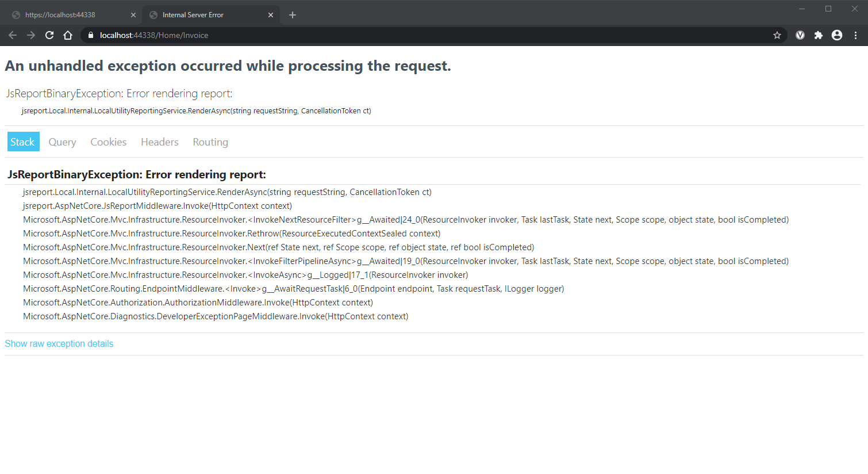
Task: Click the forward navigation arrow
Action: point(31,35)
